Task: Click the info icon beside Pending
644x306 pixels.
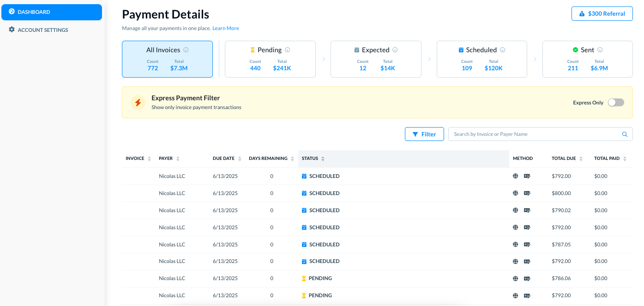Action: click(287, 50)
